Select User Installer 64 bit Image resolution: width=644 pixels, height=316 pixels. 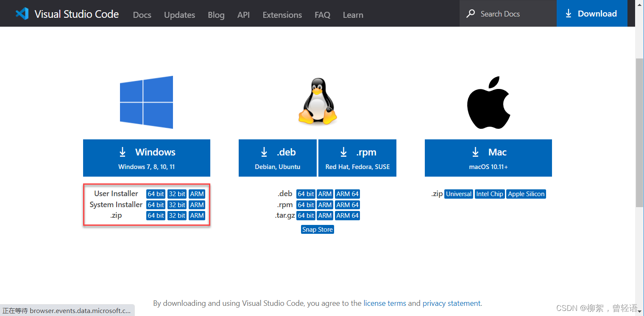(x=156, y=194)
